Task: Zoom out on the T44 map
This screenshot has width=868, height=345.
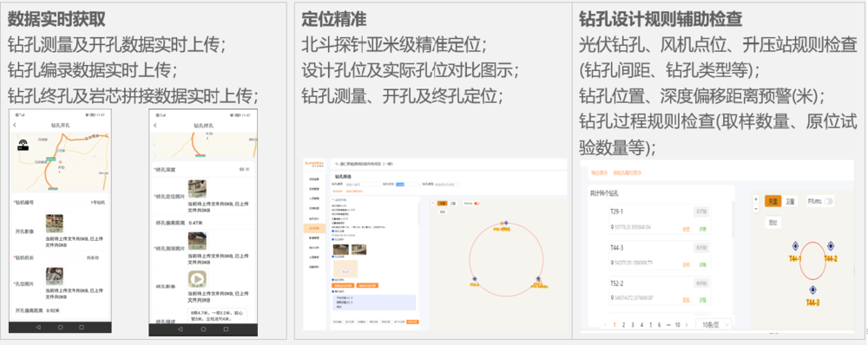Action: (x=756, y=209)
